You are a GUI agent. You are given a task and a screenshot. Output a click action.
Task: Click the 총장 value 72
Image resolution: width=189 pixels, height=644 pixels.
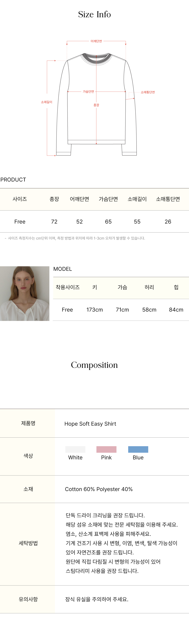[54, 222]
